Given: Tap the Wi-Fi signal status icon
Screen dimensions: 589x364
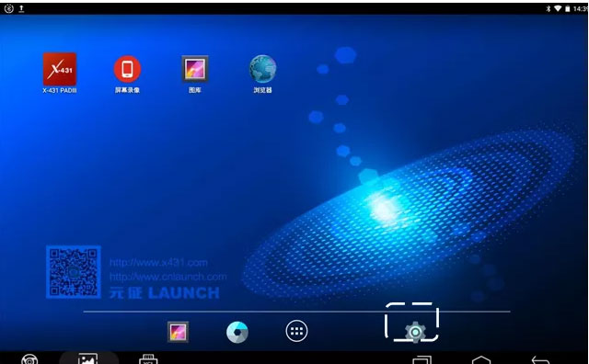Looking at the screenshot, I should coord(558,8).
